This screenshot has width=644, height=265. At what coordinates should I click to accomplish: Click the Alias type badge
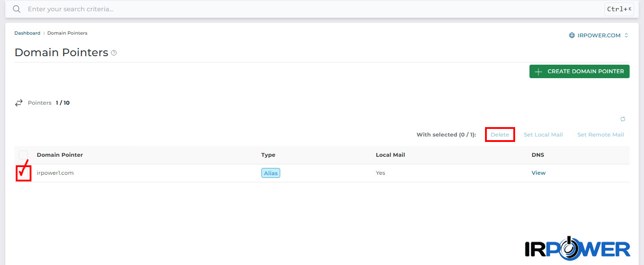[x=271, y=173]
